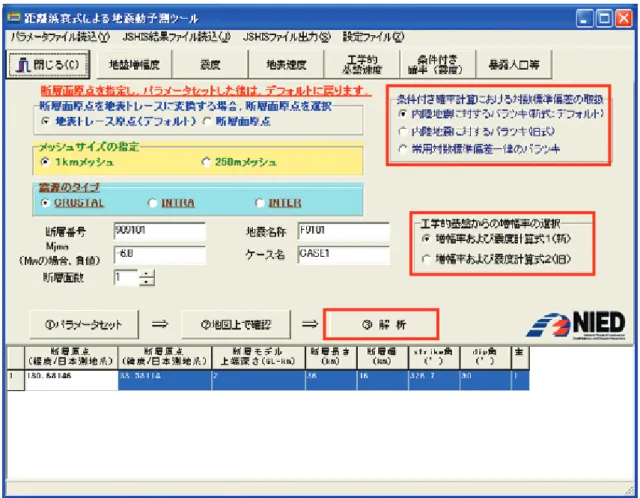Click the 断層番号 input field
The image size is (640, 498).
pos(160,231)
